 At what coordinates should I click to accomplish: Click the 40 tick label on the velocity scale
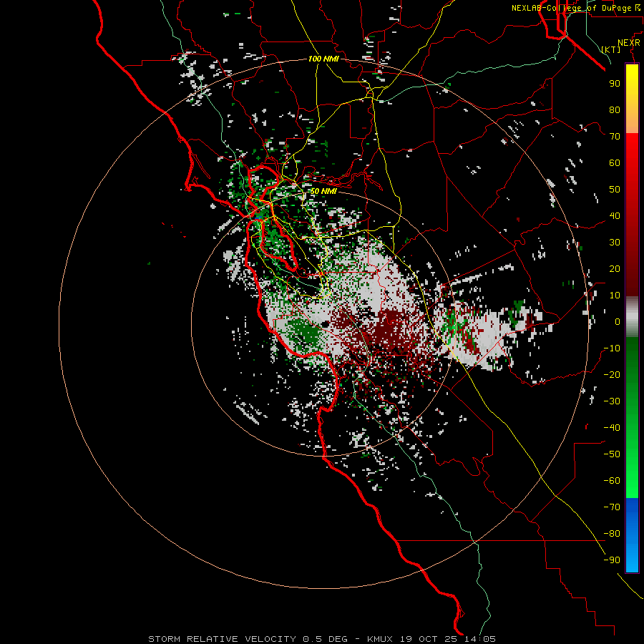tap(615, 215)
